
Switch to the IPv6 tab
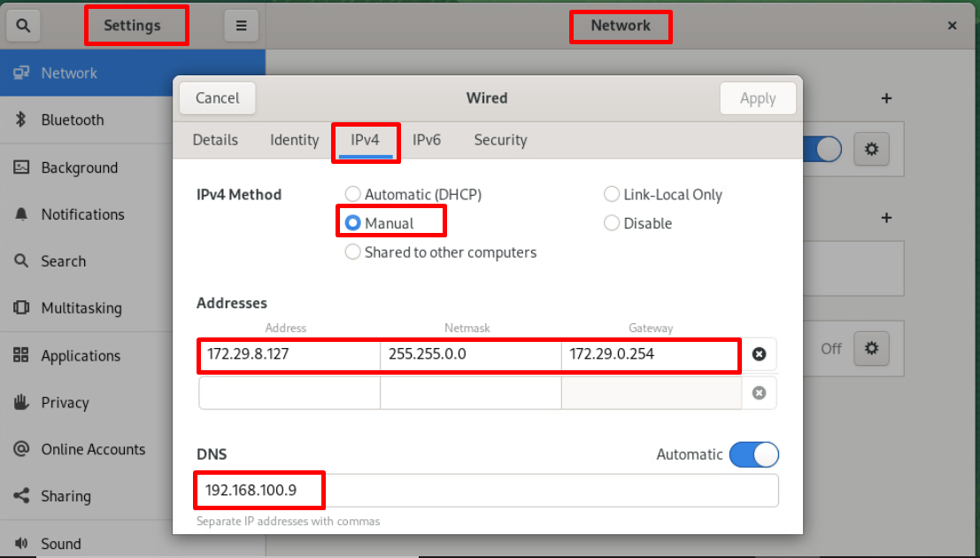427,140
